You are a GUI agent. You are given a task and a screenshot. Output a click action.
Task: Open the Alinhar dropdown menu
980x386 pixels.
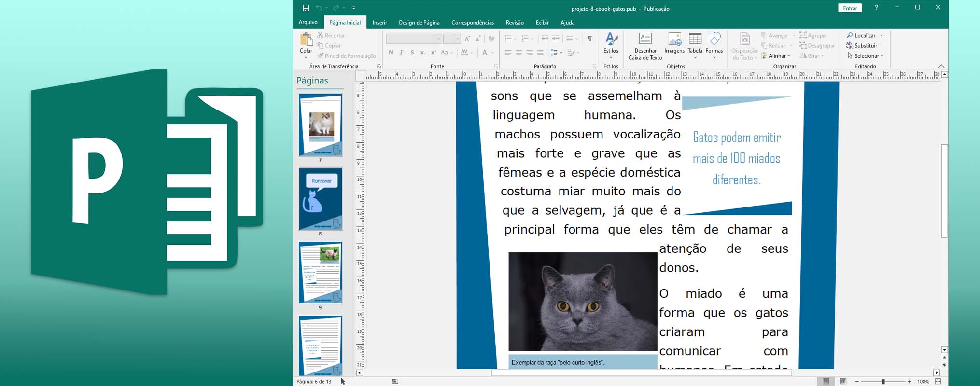click(x=776, y=56)
